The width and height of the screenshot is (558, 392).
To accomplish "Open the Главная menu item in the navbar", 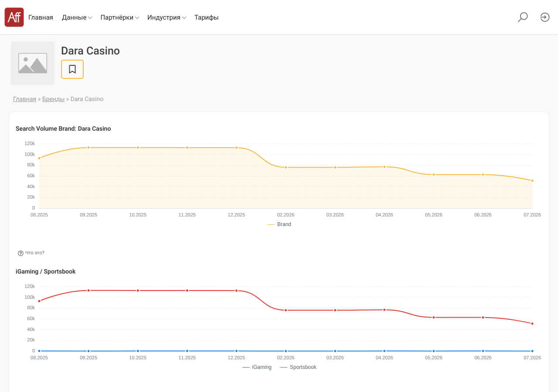I will pyautogui.click(x=41, y=17).
